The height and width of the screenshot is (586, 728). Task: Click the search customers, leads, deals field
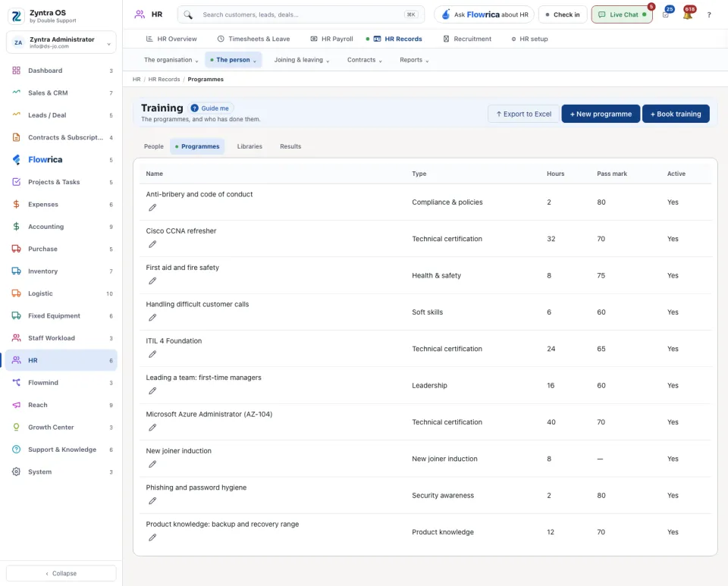click(301, 14)
